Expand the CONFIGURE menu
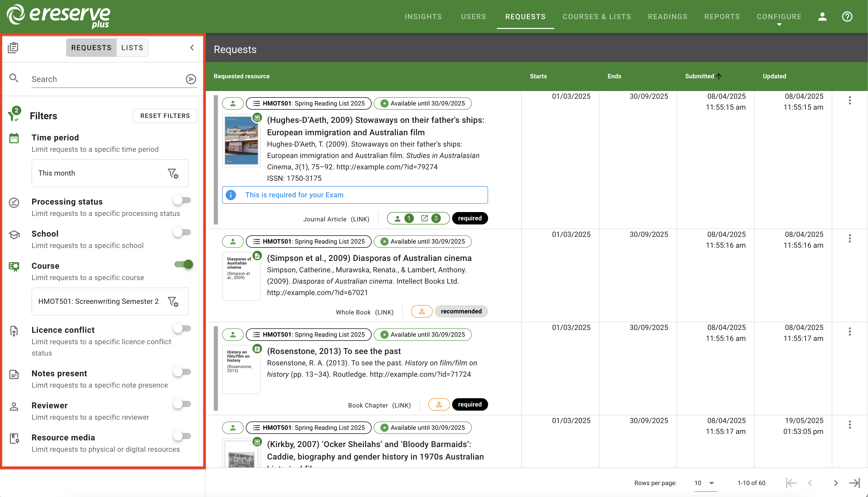Image resolution: width=868 pixels, height=497 pixels. pyautogui.click(x=779, y=16)
